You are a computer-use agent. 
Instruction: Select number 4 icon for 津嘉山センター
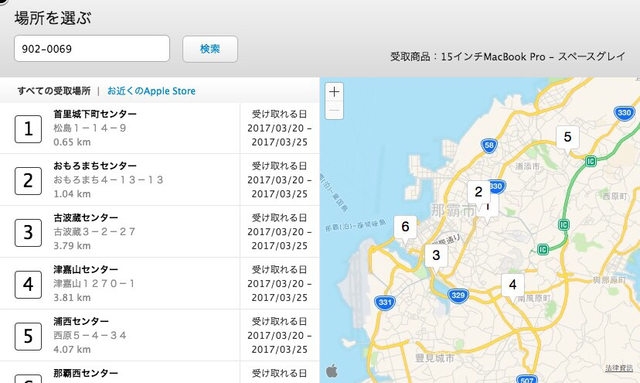click(x=28, y=285)
